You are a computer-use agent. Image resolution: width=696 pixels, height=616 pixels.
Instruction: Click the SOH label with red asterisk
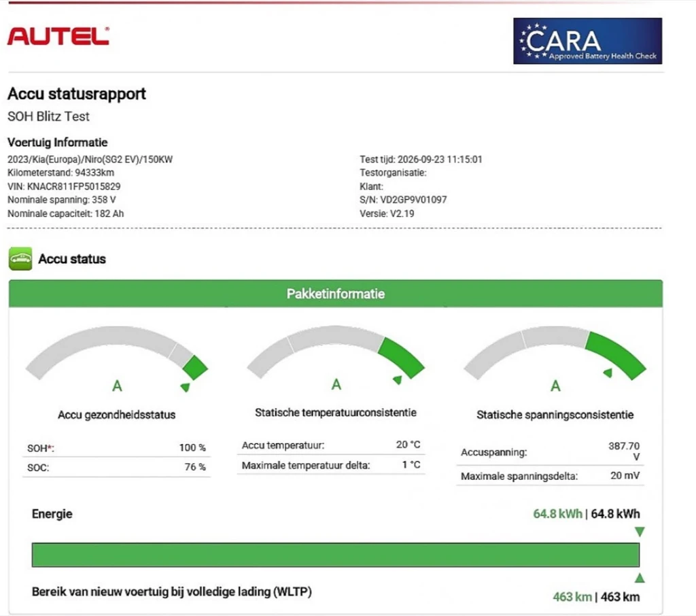[x=40, y=448]
